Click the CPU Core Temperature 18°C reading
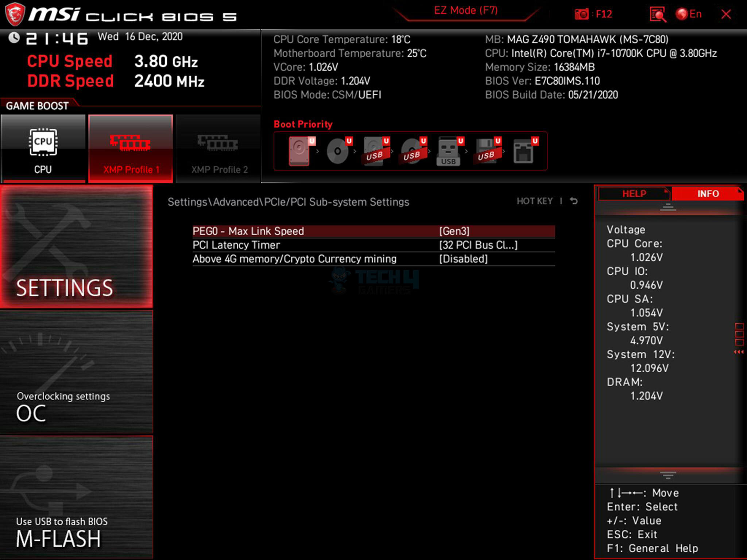 click(342, 39)
